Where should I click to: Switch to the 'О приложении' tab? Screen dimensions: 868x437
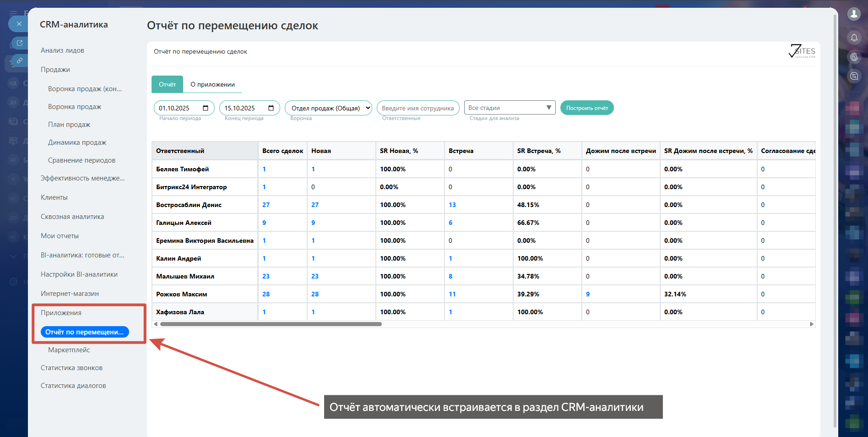click(212, 84)
